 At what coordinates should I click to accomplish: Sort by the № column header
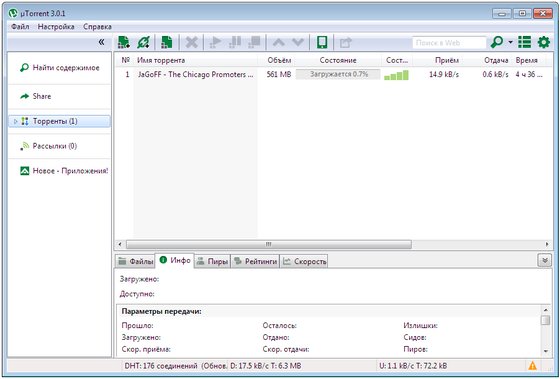(x=125, y=60)
